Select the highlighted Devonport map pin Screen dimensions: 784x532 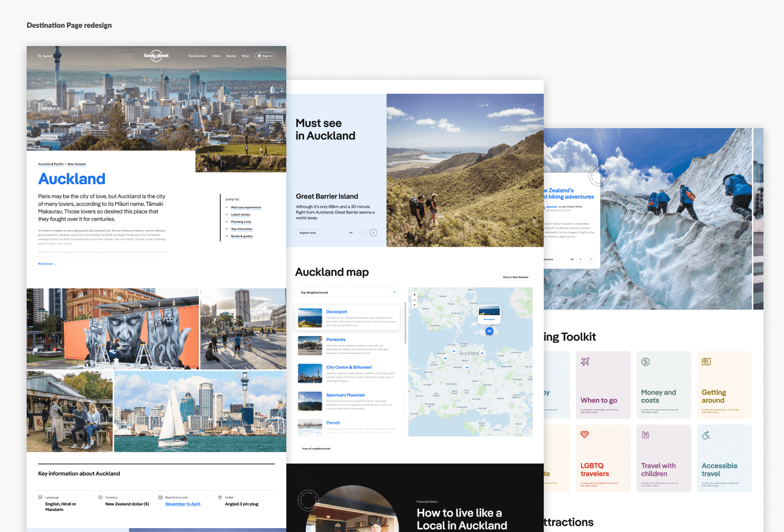pos(489,331)
